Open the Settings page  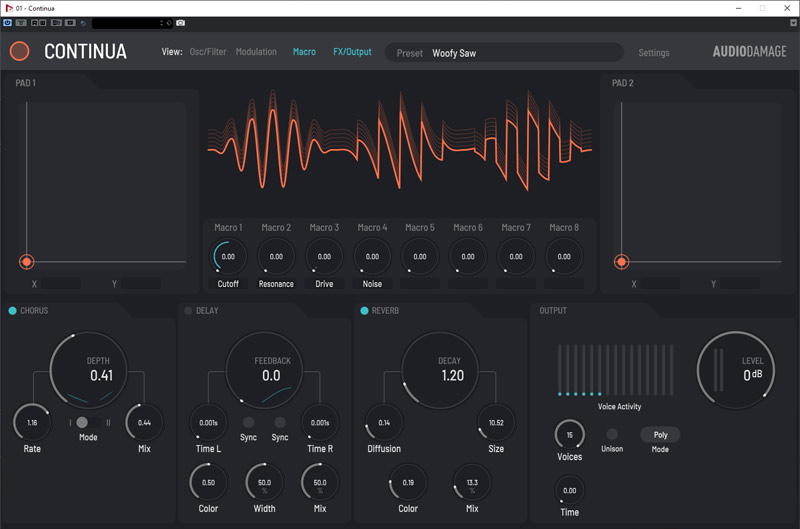click(654, 53)
